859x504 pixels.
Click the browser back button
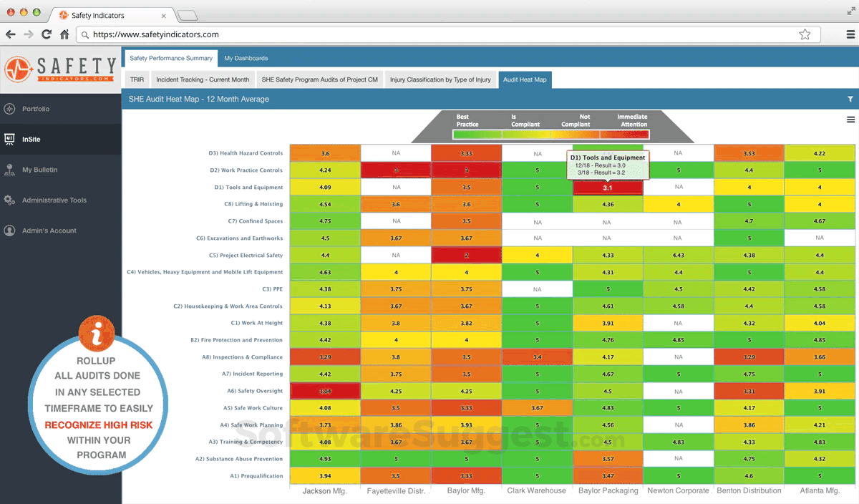pyautogui.click(x=10, y=34)
